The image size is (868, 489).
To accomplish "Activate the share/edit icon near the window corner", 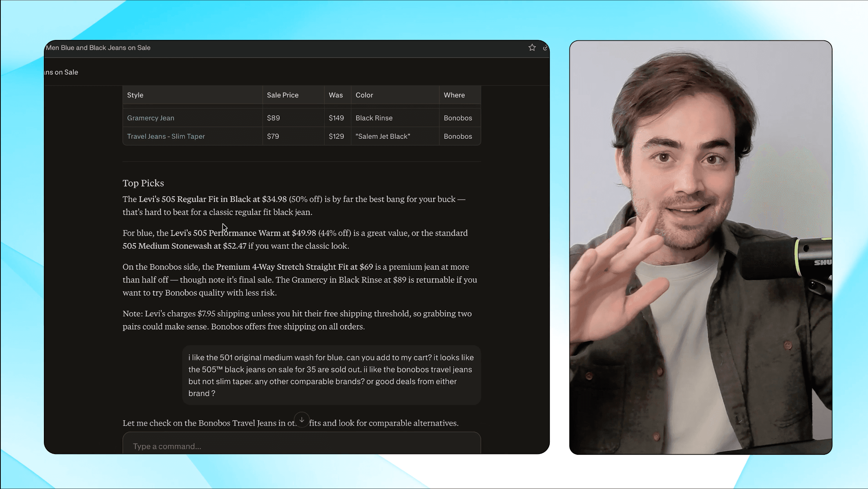I will pyautogui.click(x=546, y=47).
